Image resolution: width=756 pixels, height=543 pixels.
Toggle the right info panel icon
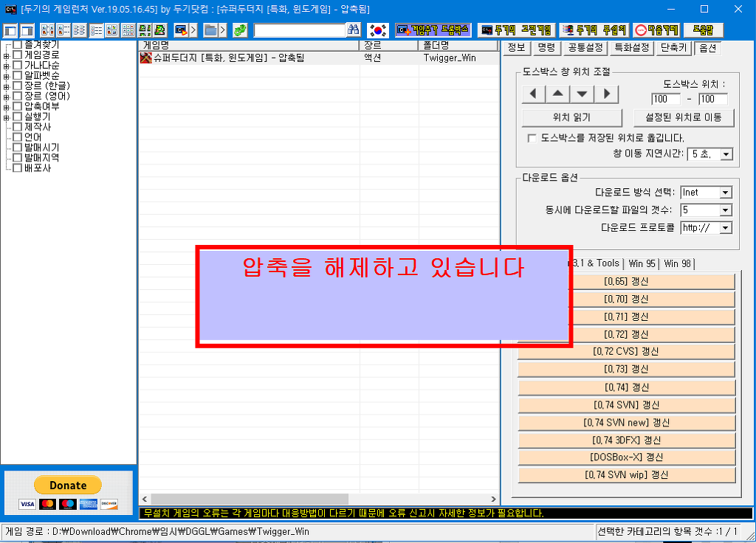click(x=27, y=31)
